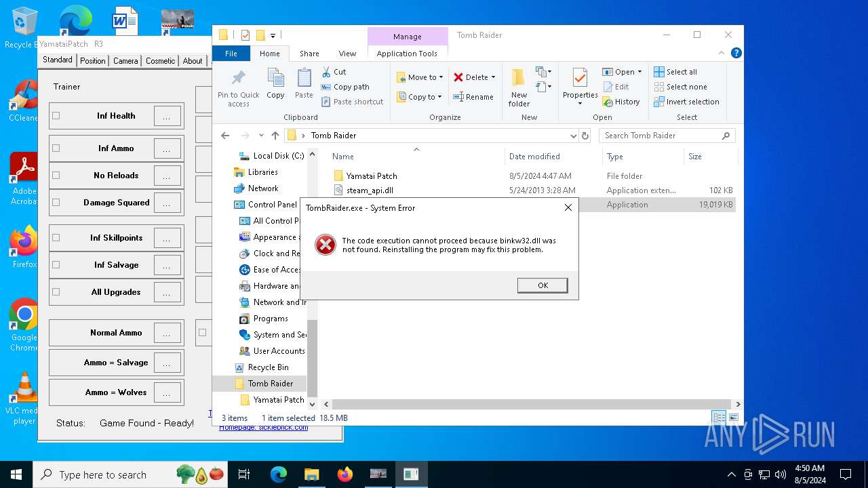Click the Select none tool
The width and height of the screenshot is (868, 488).
click(680, 87)
